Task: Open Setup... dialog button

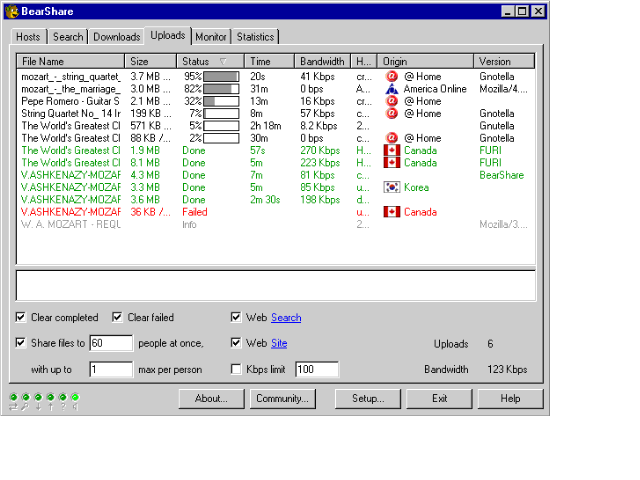Action: [x=368, y=398]
